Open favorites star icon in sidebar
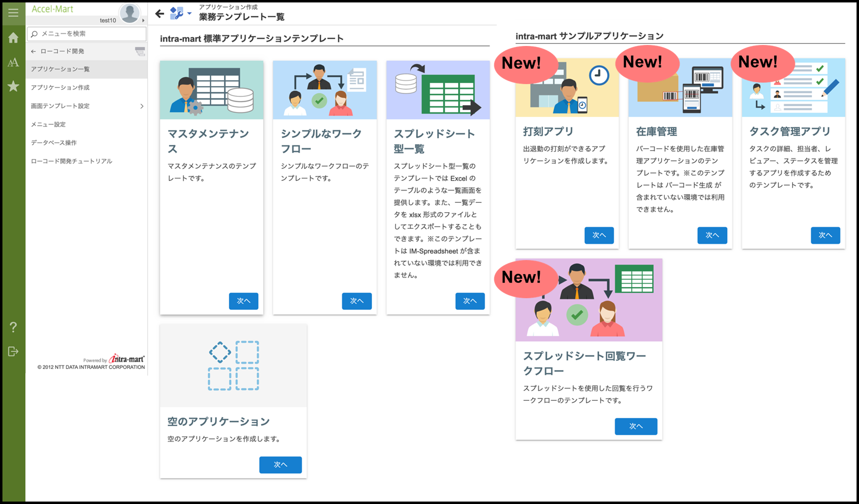The image size is (859, 504). [x=13, y=87]
